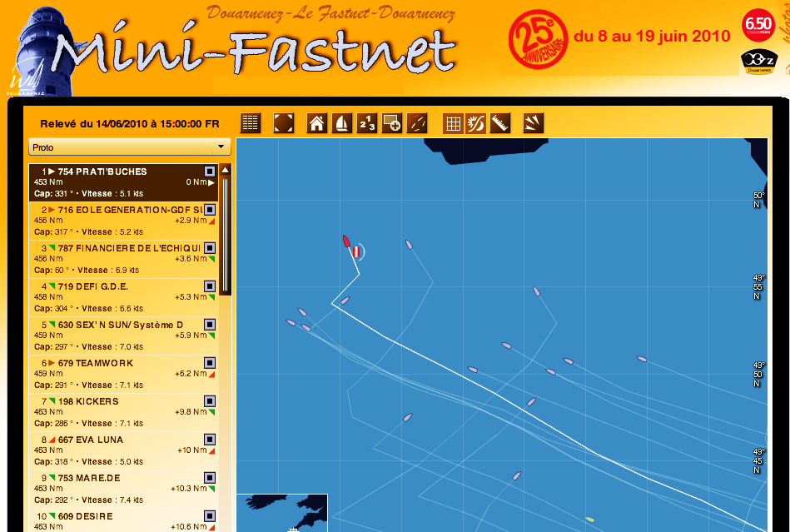Open the Proto class dropdown
Screen dimensions: 790x532
(130, 147)
